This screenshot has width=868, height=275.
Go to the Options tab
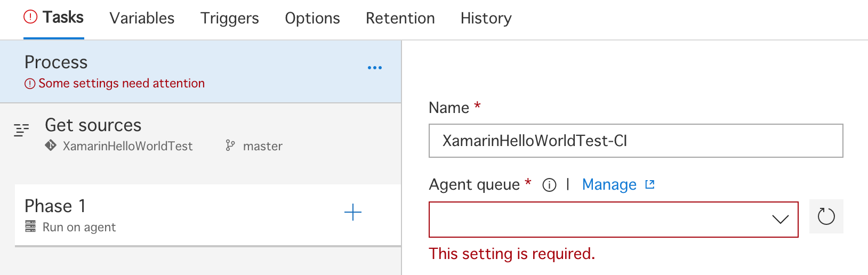click(312, 19)
